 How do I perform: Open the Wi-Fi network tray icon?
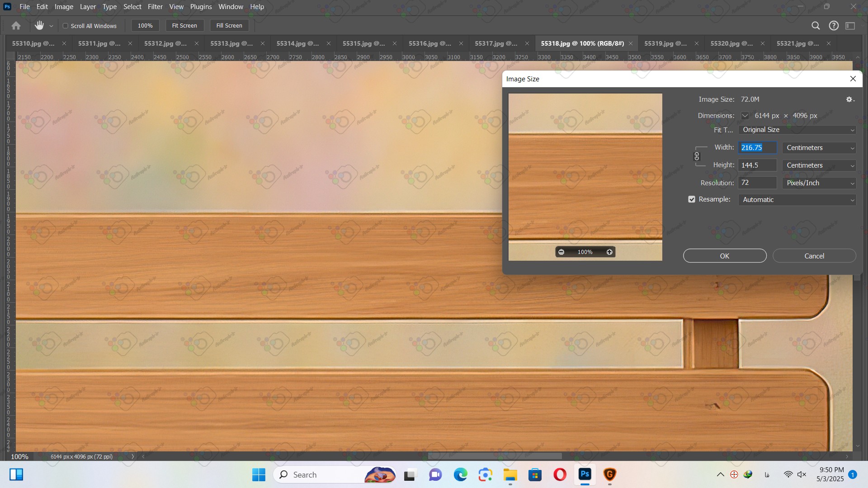(788, 474)
